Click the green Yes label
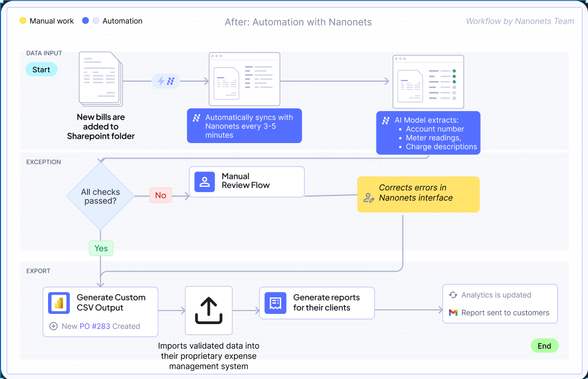The width and height of the screenshot is (588, 379). pos(101,248)
